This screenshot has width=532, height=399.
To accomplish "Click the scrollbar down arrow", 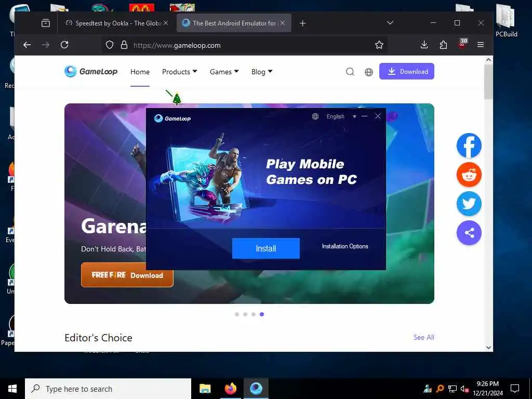I will (488, 348).
